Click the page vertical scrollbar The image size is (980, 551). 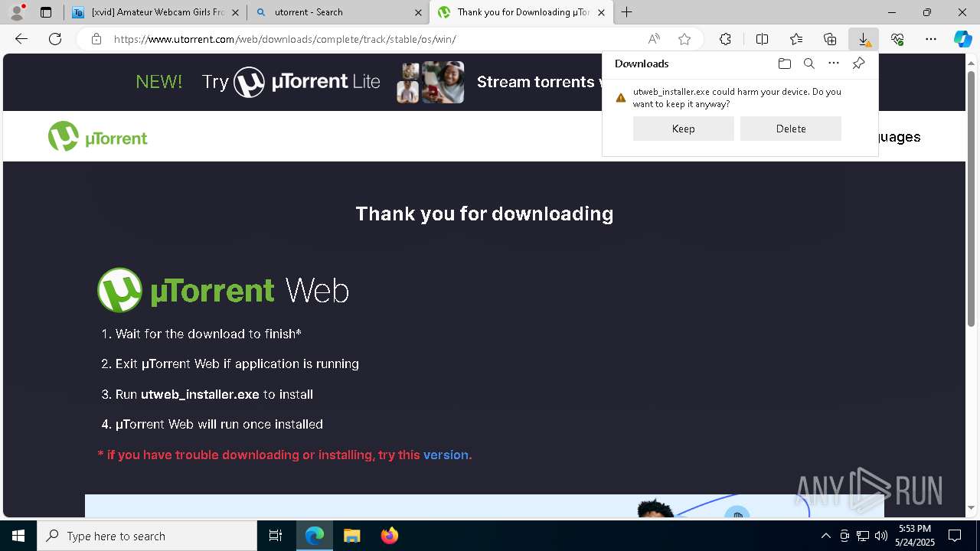click(972, 199)
